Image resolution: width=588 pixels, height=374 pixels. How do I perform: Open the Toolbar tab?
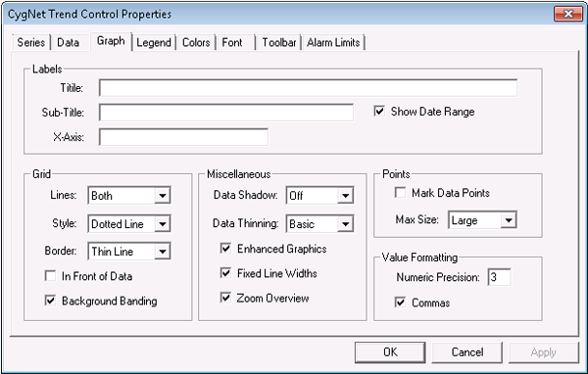(279, 42)
